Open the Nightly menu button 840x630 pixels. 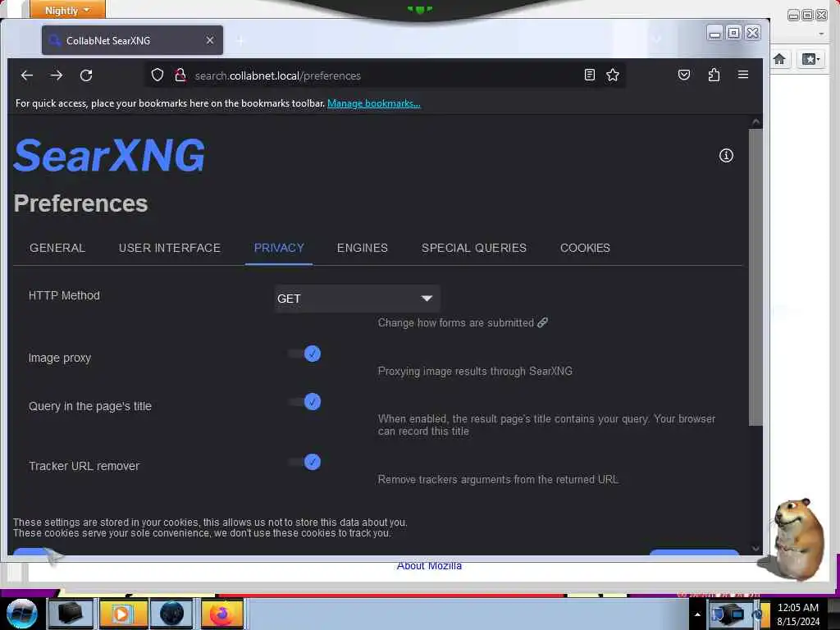67,10
